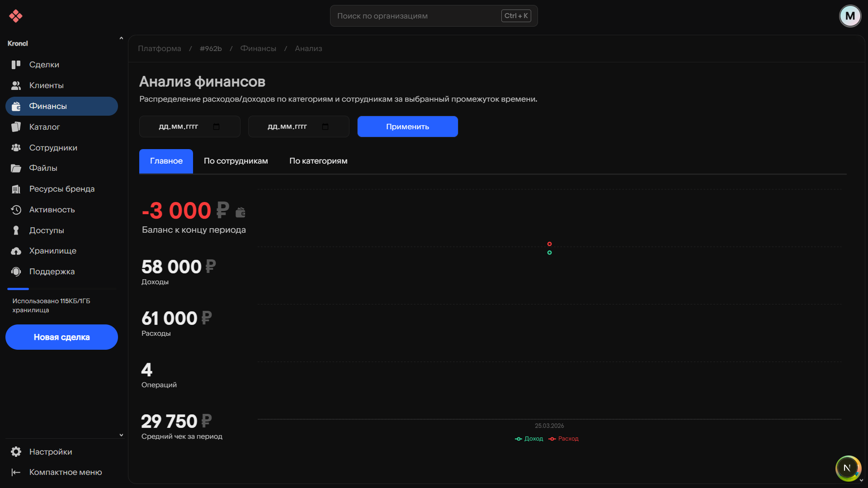This screenshot has width=868, height=488.
Task: Click the Сделки sidebar icon
Action: click(16, 65)
